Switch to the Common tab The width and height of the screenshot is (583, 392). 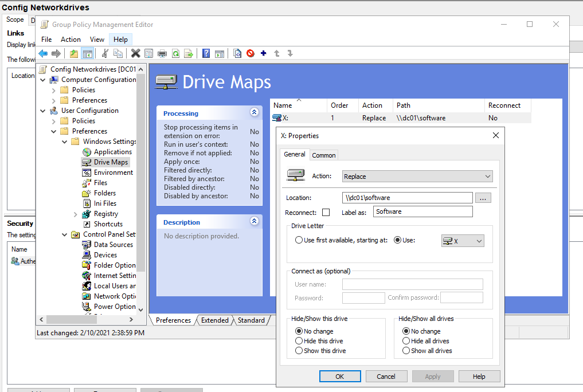[324, 155]
